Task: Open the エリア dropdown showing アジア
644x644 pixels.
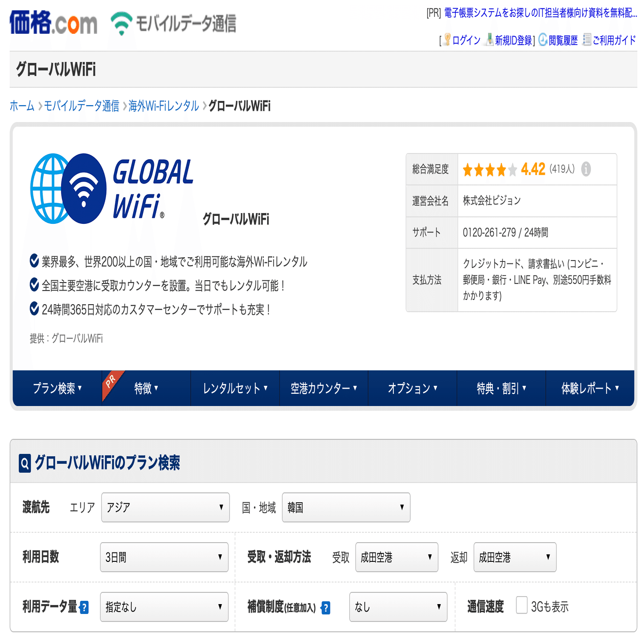Action: (165, 507)
